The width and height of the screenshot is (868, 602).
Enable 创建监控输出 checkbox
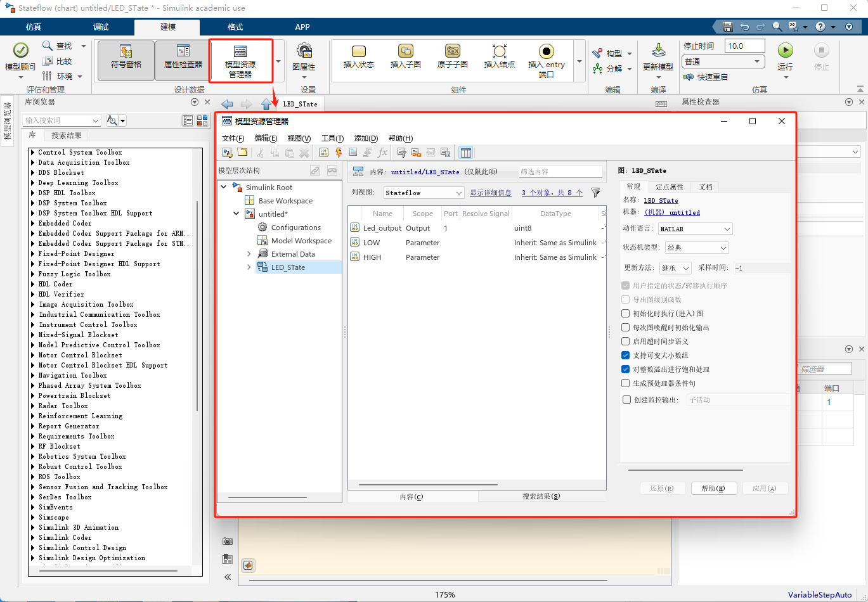click(x=627, y=399)
